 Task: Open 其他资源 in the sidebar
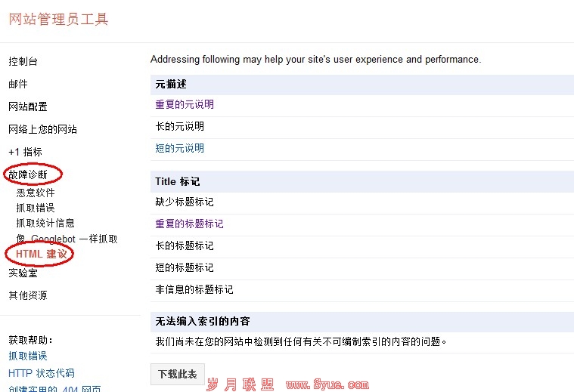[28, 295]
